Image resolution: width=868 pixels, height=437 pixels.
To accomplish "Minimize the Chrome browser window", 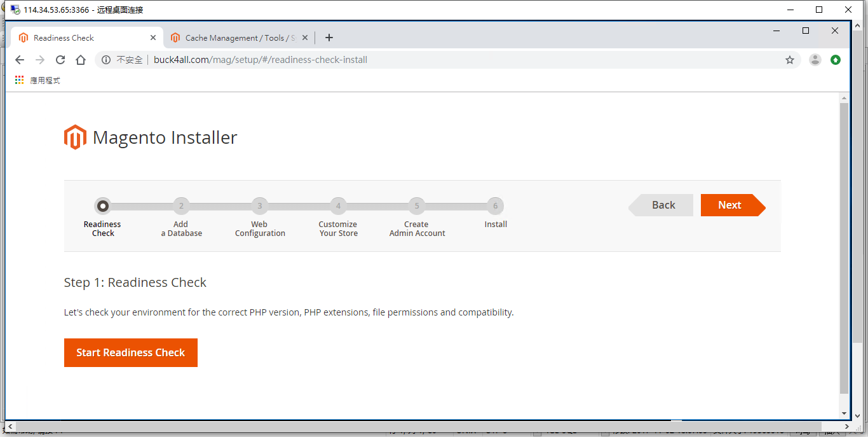I will [776, 31].
